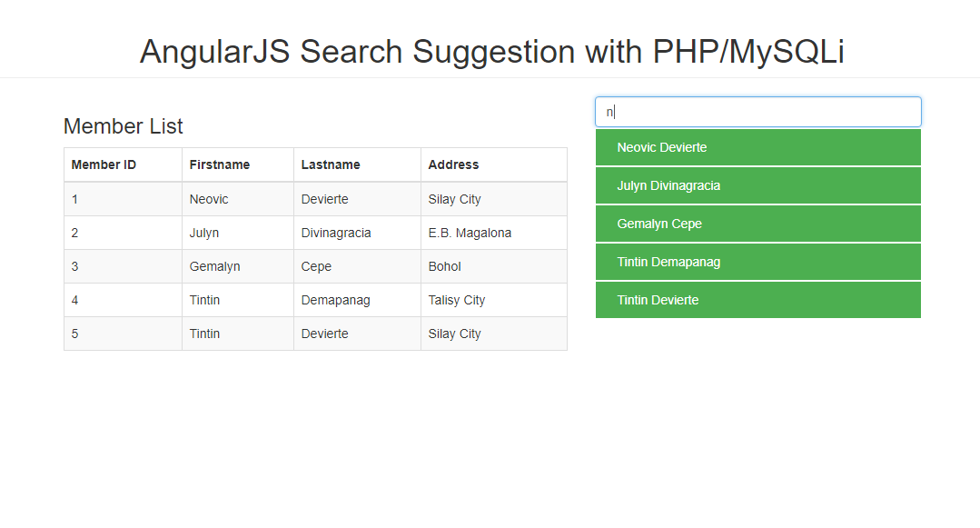Image resolution: width=980 pixels, height=528 pixels.
Task: Click the Gemalyn firstname cell
Action: [x=238, y=267]
